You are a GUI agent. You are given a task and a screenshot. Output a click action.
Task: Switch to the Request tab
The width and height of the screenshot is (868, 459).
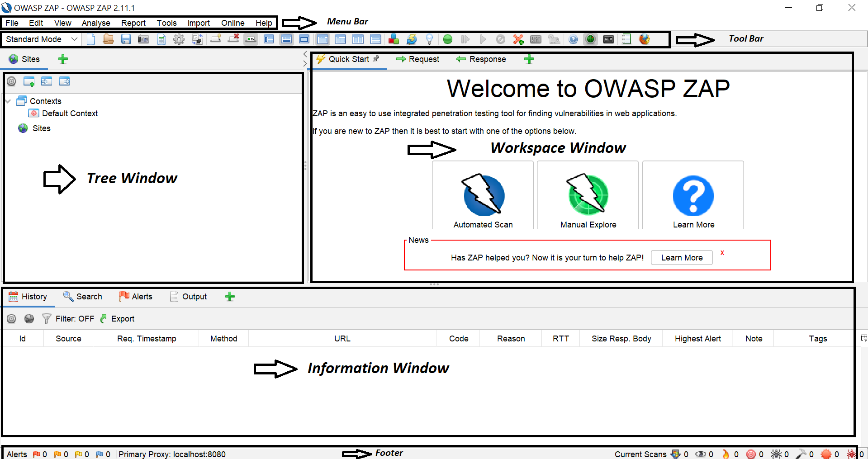pos(417,59)
